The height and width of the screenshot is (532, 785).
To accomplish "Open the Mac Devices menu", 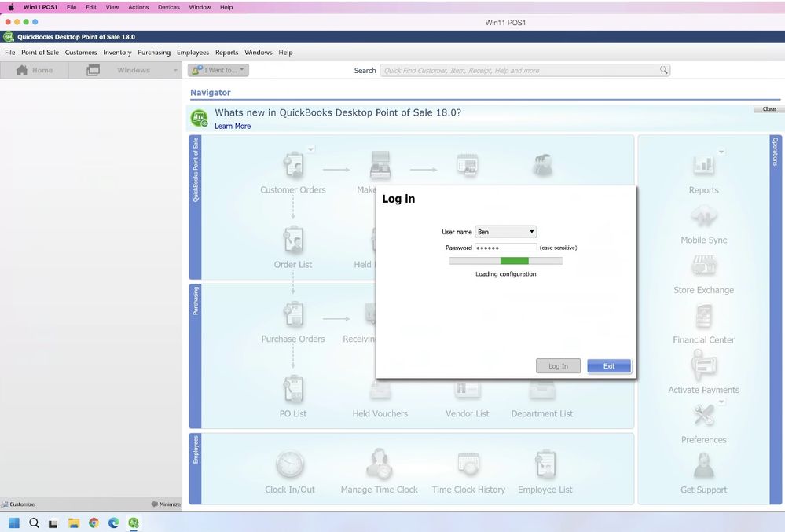I will point(169,7).
